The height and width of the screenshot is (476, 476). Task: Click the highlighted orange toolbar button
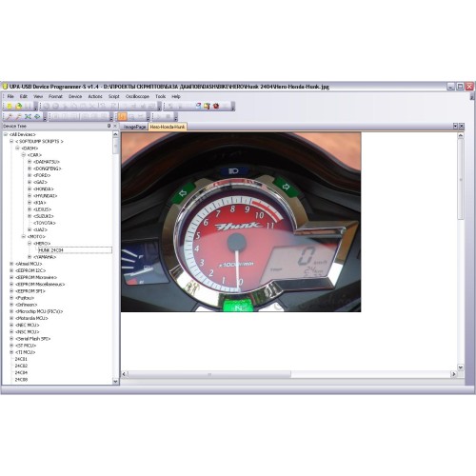point(122,117)
